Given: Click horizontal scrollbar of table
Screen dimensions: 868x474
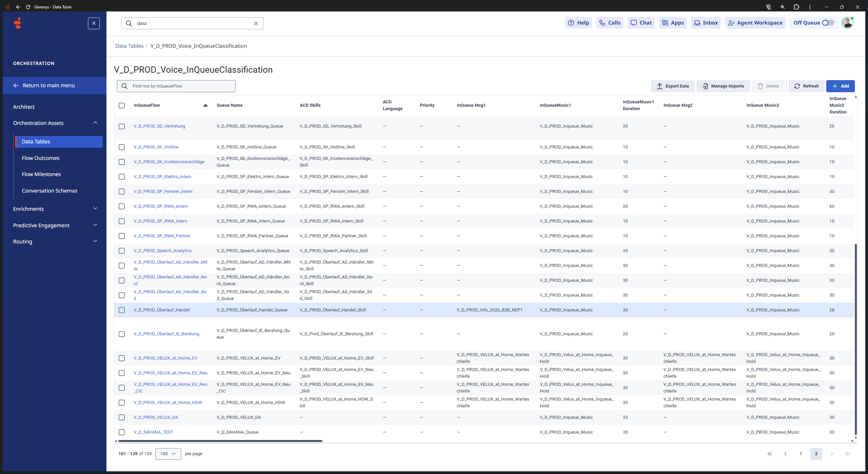Looking at the screenshot, I should coord(220,441).
